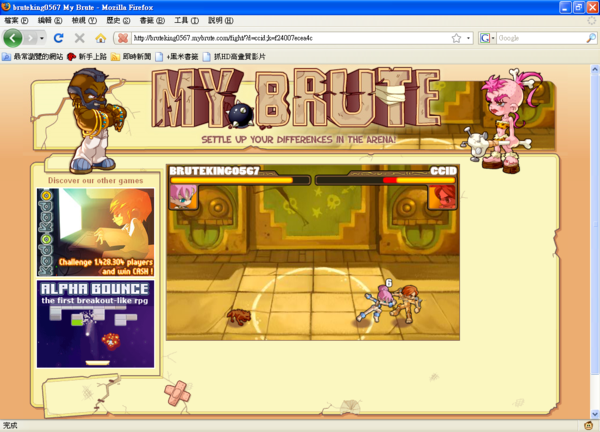Click the Firefox icon in title bar
Viewport: 600px width, 432px height.
pos(6,7)
